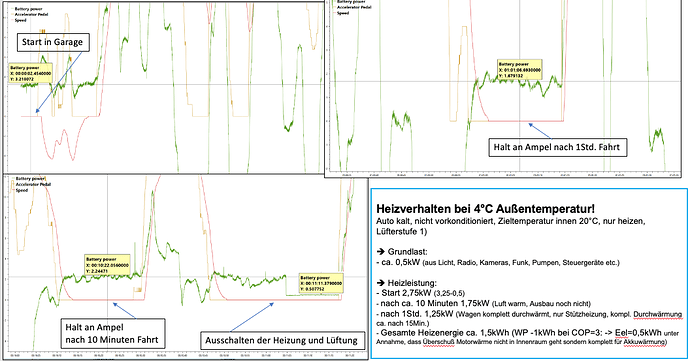Click 'Speed' legend in the 1Std. Fahrt chart
690x361 pixels.
[x=343, y=13]
